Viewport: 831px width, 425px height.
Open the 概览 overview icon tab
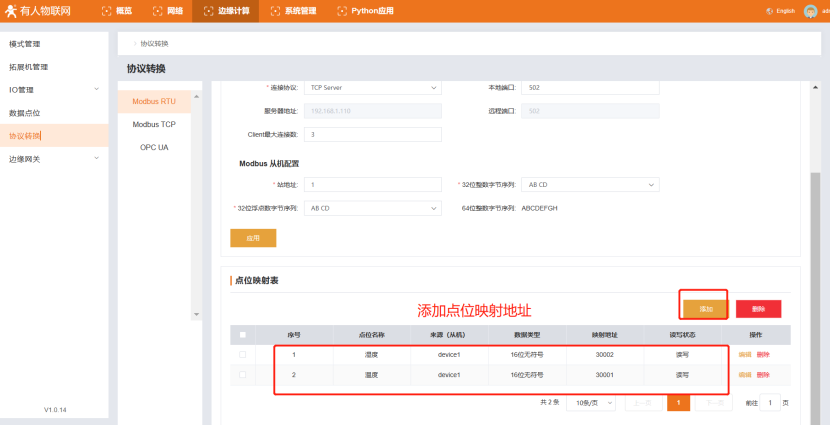[107, 11]
